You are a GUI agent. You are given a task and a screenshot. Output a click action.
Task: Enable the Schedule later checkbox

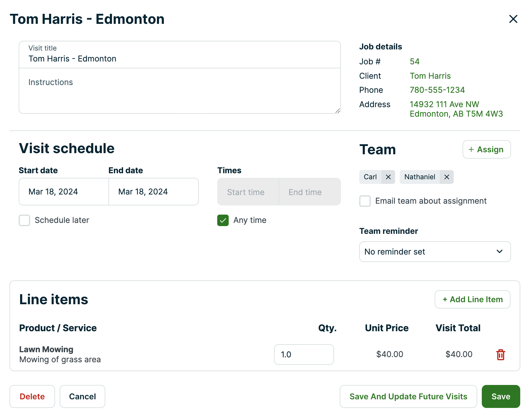click(x=24, y=220)
